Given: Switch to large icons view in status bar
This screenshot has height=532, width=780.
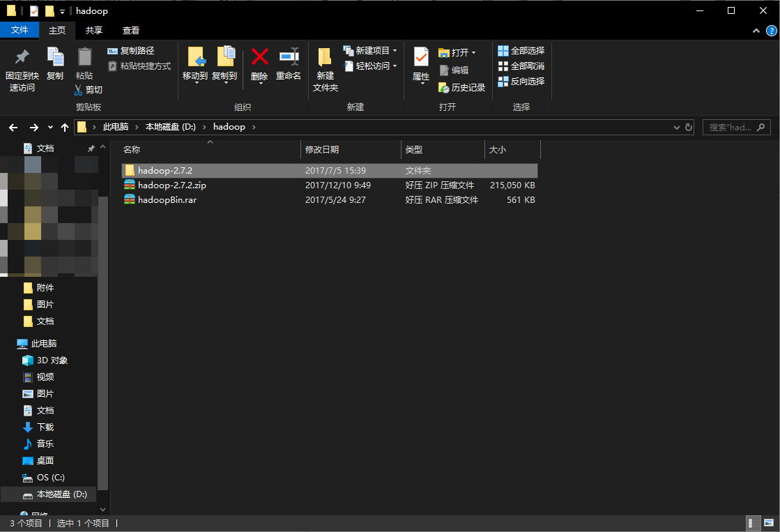Looking at the screenshot, I should coord(769,523).
